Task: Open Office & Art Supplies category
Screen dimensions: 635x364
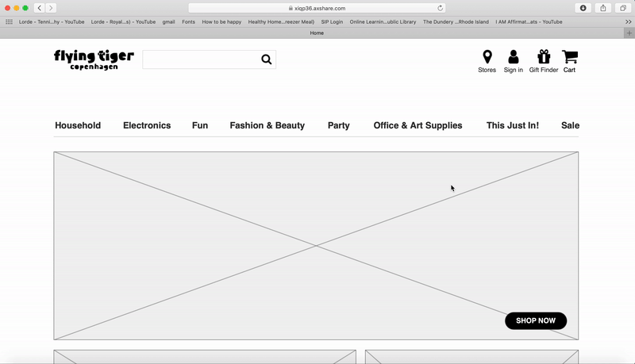Action: [418, 125]
